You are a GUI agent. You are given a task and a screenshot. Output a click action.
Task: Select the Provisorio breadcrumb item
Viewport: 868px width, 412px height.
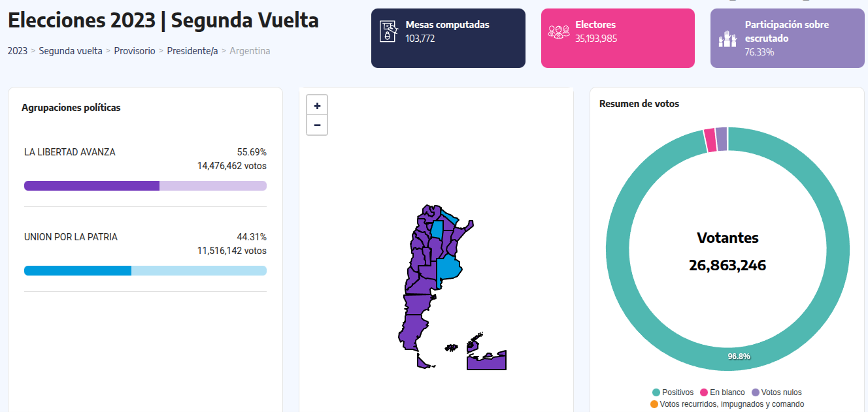point(135,50)
